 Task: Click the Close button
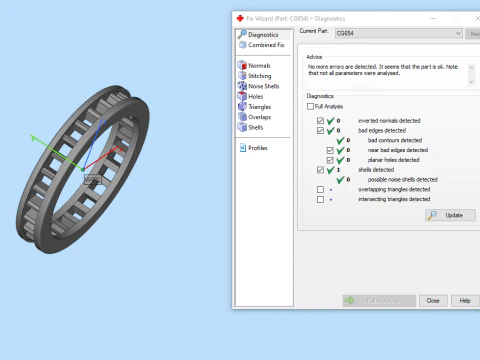click(433, 301)
